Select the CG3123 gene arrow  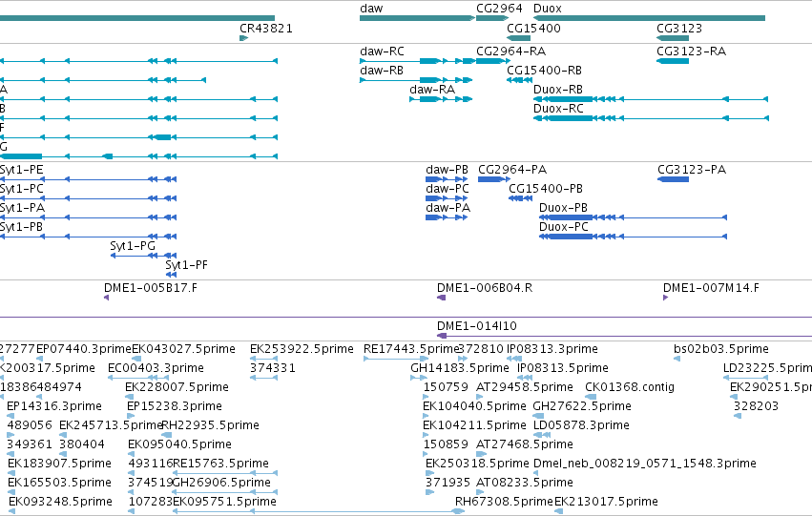(673, 38)
